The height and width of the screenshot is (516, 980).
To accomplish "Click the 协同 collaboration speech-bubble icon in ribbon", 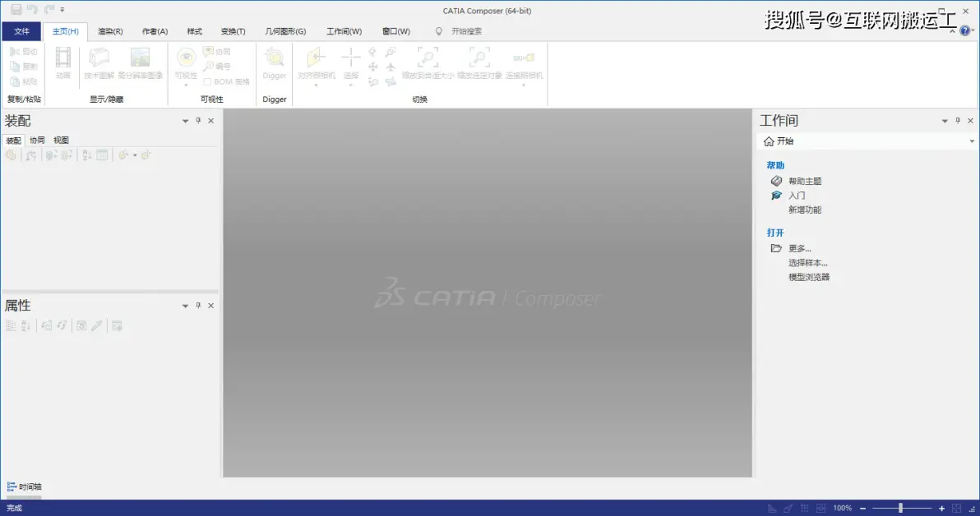I will coord(208,51).
